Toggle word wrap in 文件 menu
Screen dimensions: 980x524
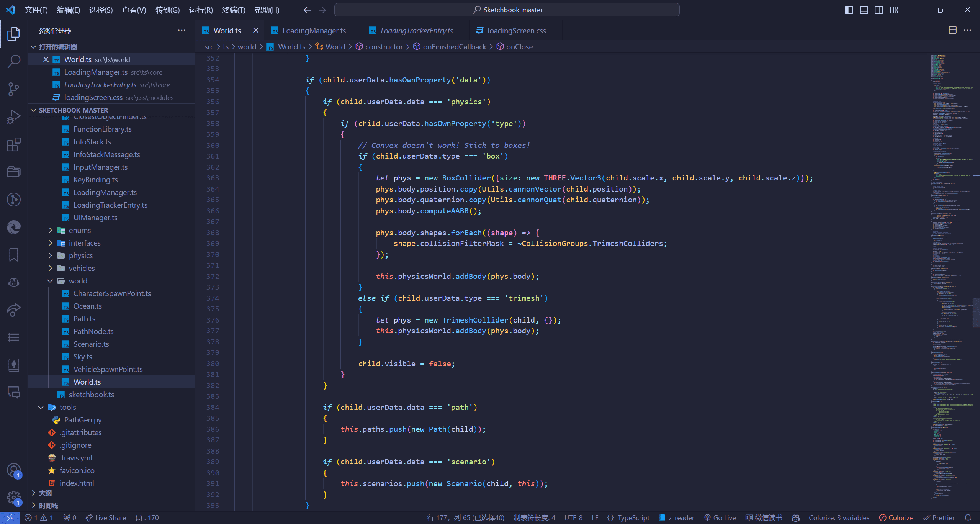36,9
